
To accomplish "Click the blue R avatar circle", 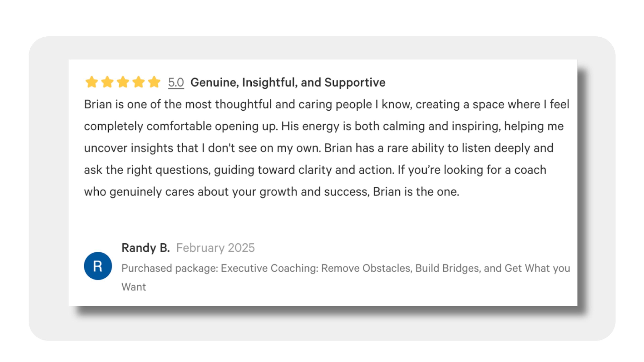I will click(x=98, y=266).
